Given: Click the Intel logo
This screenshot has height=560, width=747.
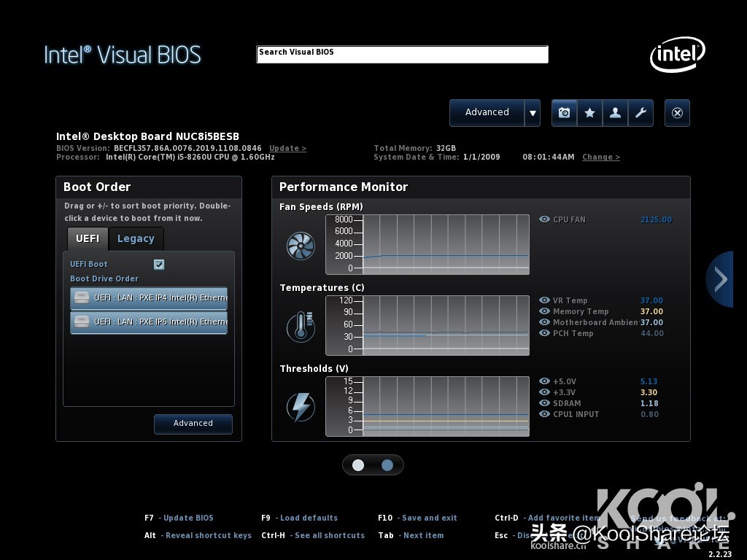Looking at the screenshot, I should click(x=678, y=54).
